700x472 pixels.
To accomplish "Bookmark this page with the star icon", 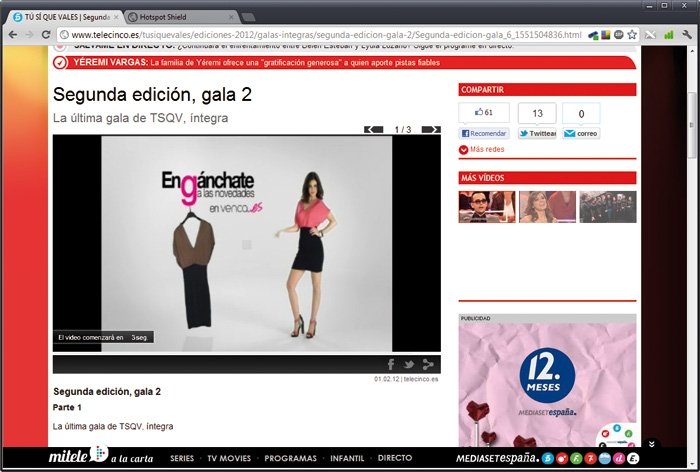I will (632, 34).
